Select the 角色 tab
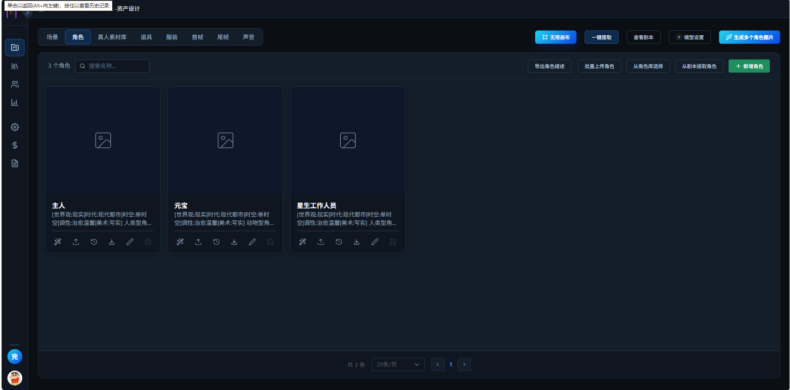This screenshot has height=390, width=790. [x=78, y=37]
